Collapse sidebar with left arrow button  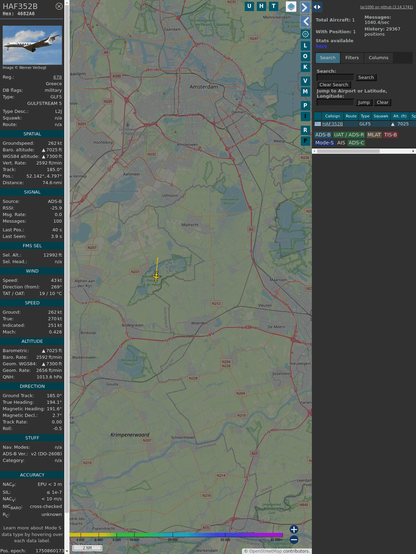tap(305, 21)
